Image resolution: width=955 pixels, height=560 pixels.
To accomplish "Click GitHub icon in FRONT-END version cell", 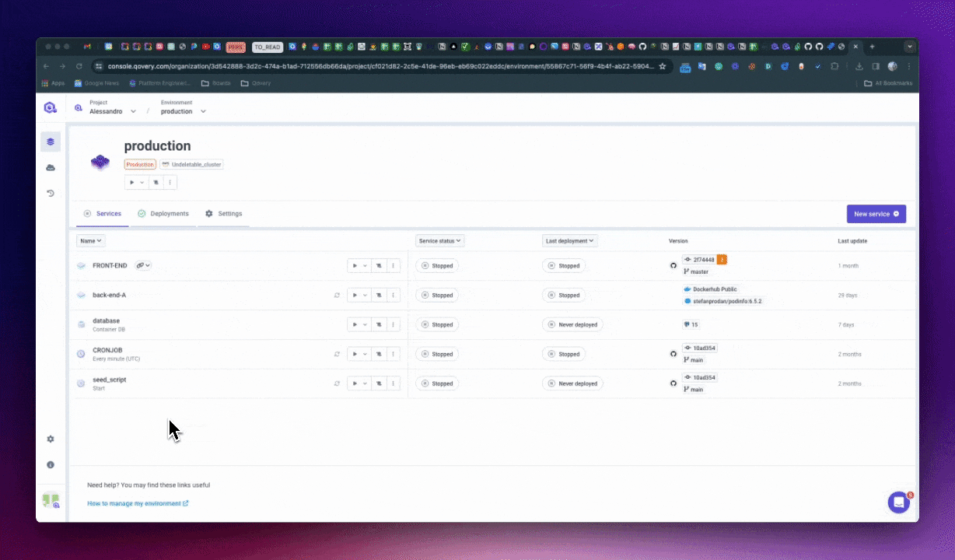I will [673, 265].
